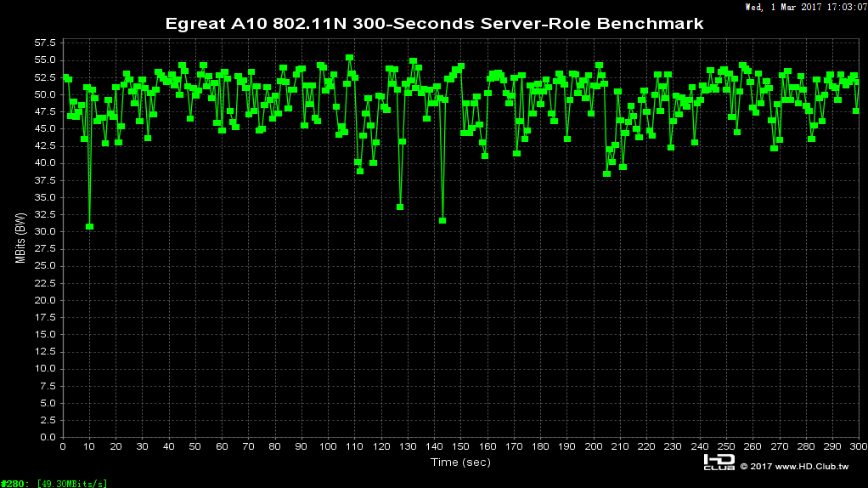
Task: Click the 'Time (sec)' x-axis label
Action: click(460, 462)
